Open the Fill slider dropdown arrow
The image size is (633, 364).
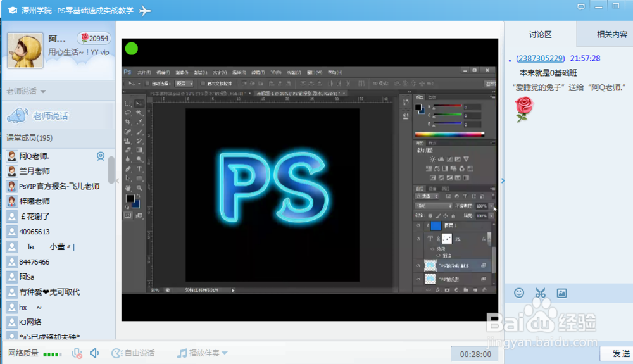[x=491, y=215]
